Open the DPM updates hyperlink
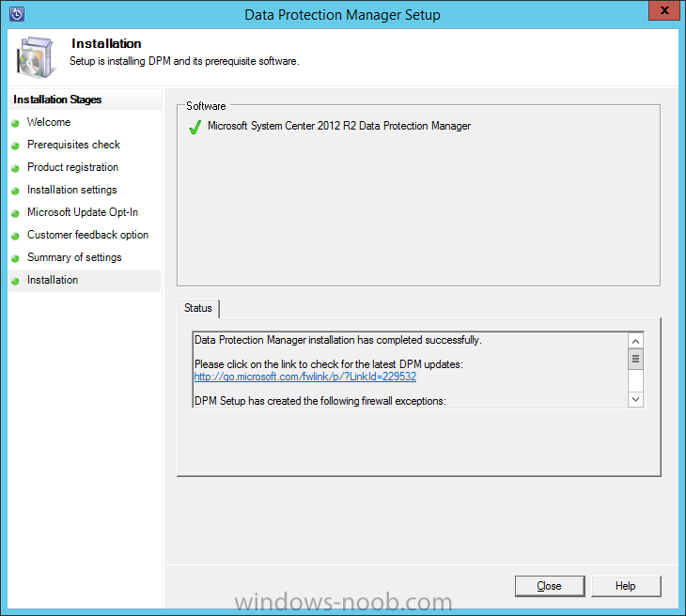The height and width of the screenshot is (616, 686). tap(304, 377)
